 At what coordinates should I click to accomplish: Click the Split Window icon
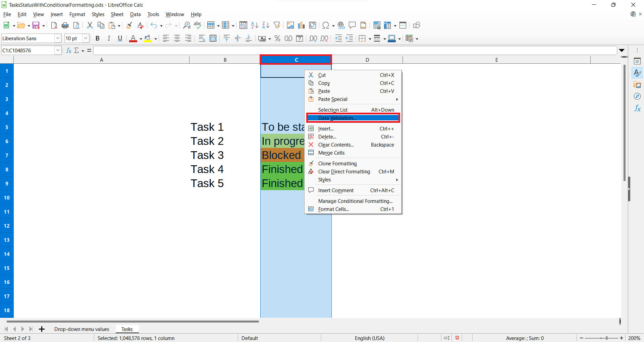click(403, 25)
